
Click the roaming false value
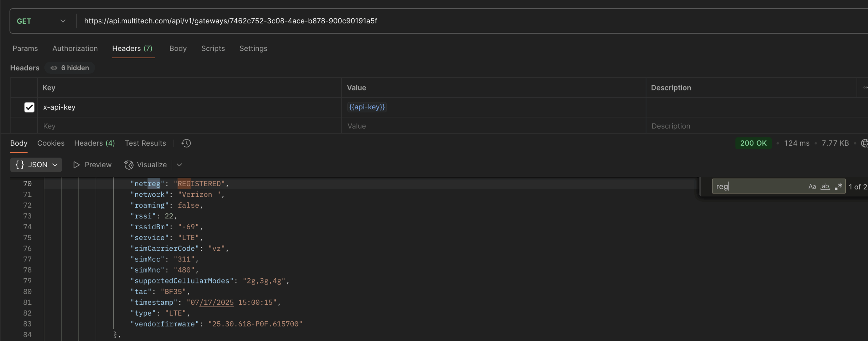pyautogui.click(x=189, y=206)
